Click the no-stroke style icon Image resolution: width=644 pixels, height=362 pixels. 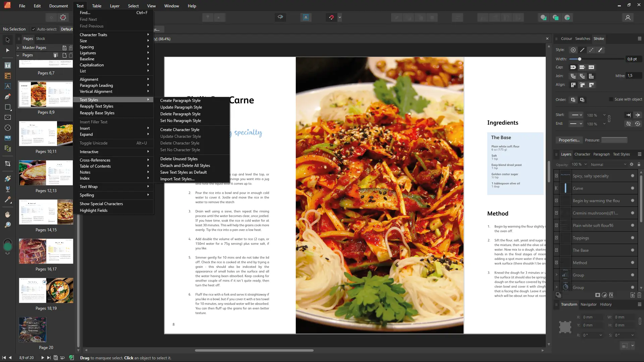pyautogui.click(x=573, y=50)
